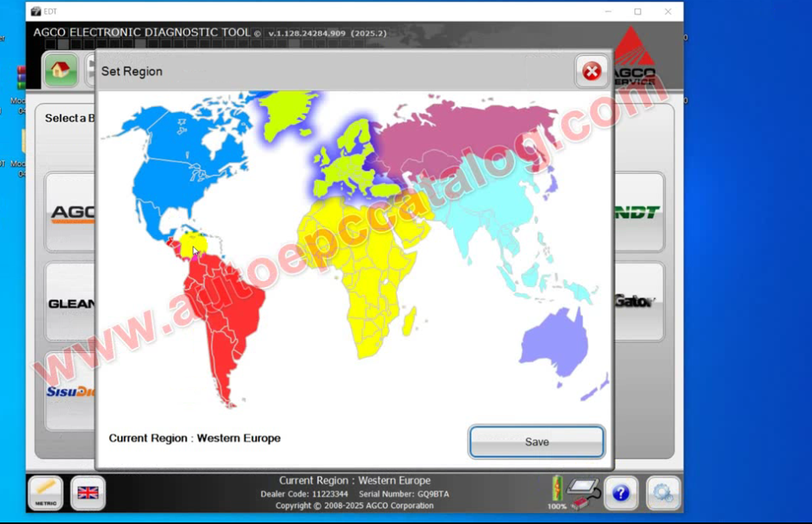Image resolution: width=812 pixels, height=524 pixels.
Task: Choose the AGCO brand tile
Action: [70, 212]
